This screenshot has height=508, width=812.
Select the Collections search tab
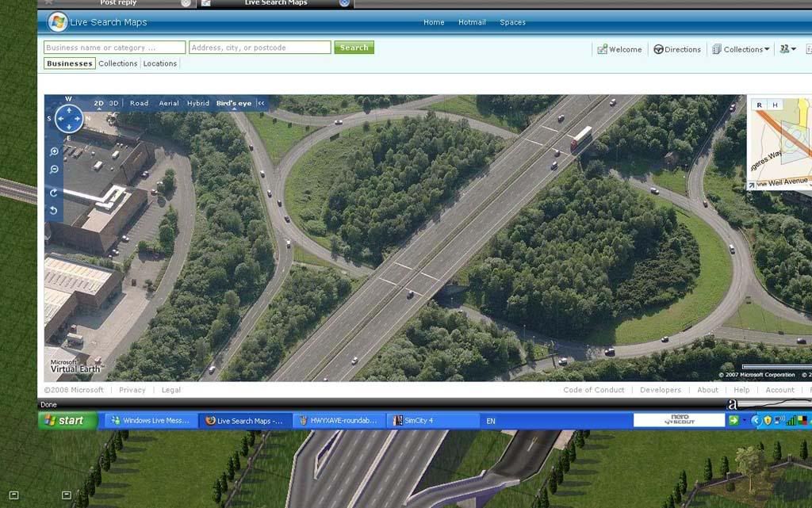tap(118, 63)
